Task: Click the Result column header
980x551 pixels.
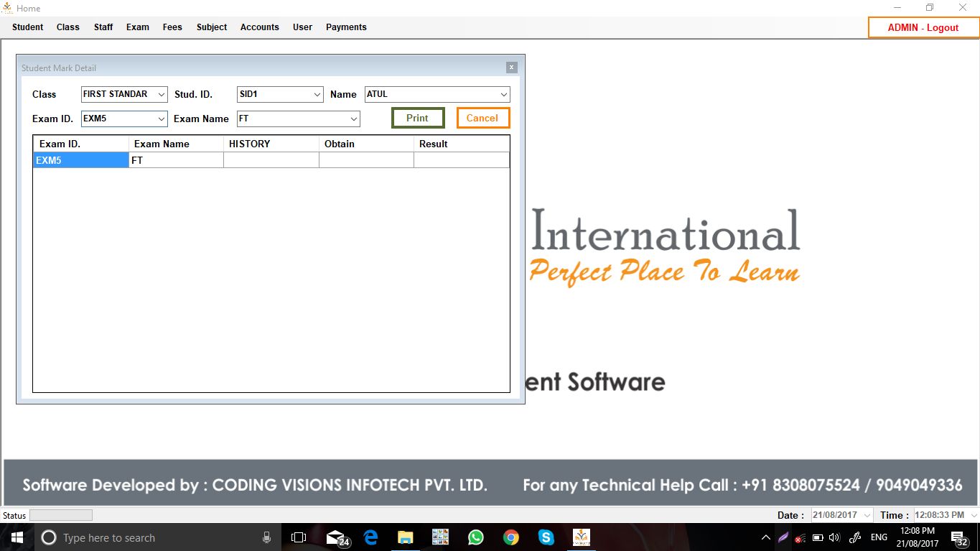Action: [x=462, y=144]
